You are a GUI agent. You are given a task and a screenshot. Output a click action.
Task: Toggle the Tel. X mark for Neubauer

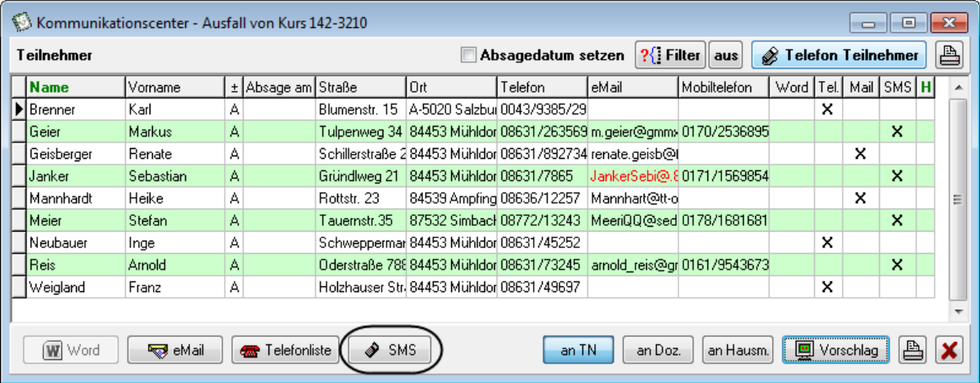pyautogui.click(x=828, y=243)
